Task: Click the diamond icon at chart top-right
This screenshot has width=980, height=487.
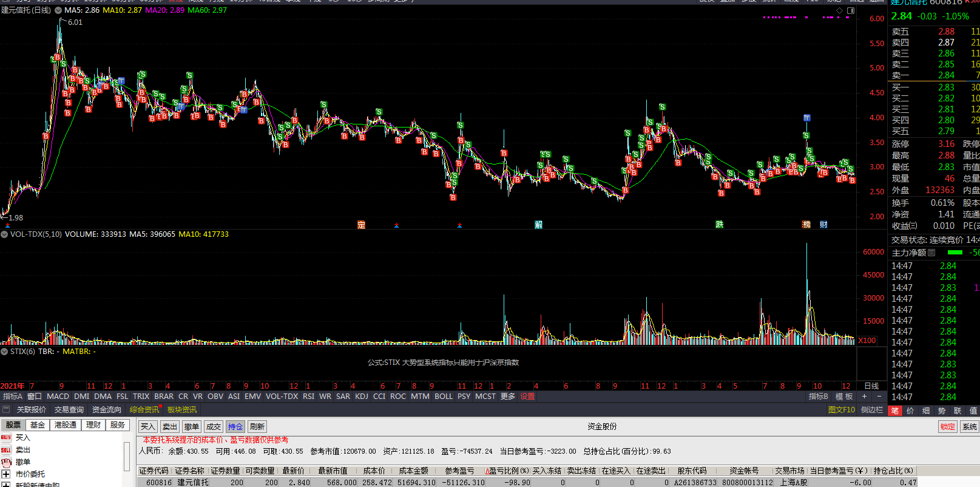Action: 840,11
